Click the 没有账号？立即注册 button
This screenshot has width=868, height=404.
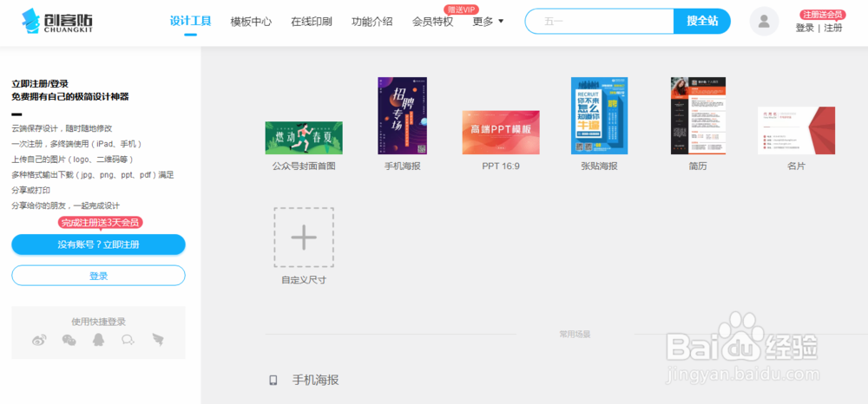(x=99, y=244)
